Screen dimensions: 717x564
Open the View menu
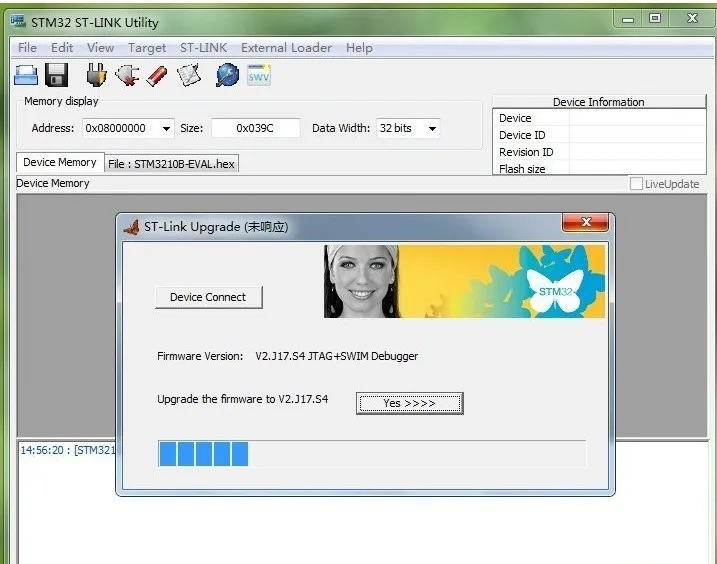(101, 48)
